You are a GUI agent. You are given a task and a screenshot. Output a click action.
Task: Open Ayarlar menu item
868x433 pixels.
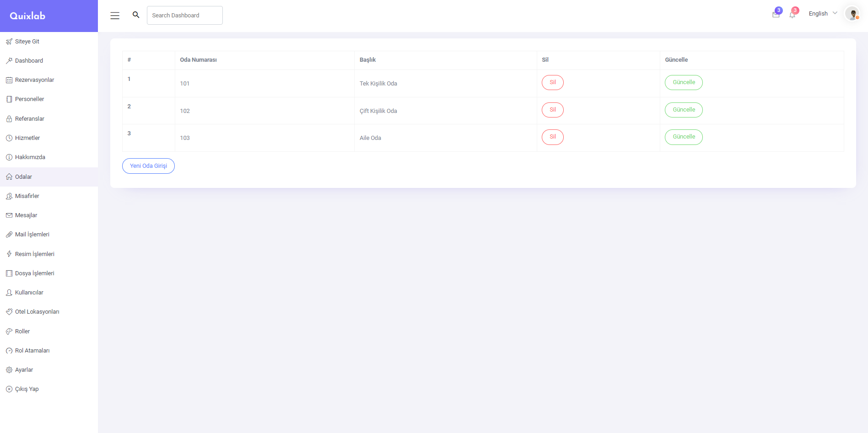point(49,370)
